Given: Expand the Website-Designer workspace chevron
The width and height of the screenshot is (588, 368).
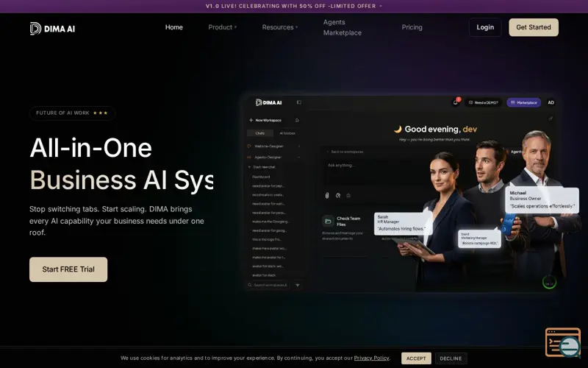Looking at the screenshot, I should click(x=299, y=146).
